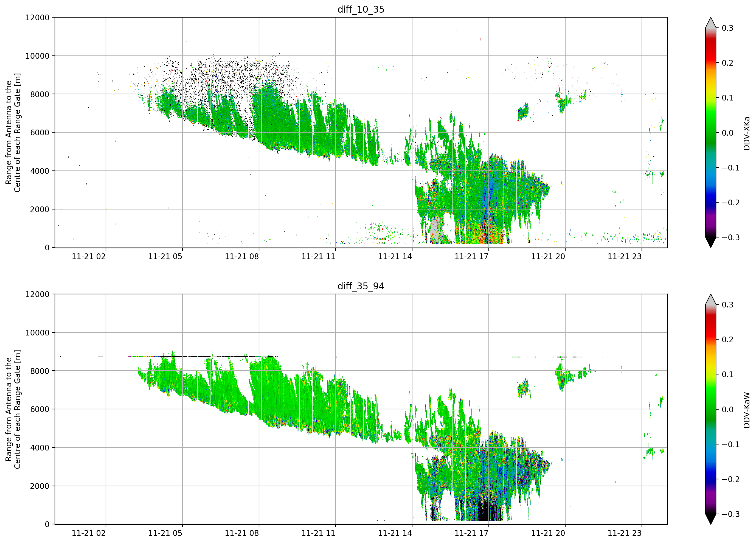Viewport: 756px width, 543px height.
Task: Click '11-21 05' label under diff_35_94 plot
Action: [x=165, y=533]
